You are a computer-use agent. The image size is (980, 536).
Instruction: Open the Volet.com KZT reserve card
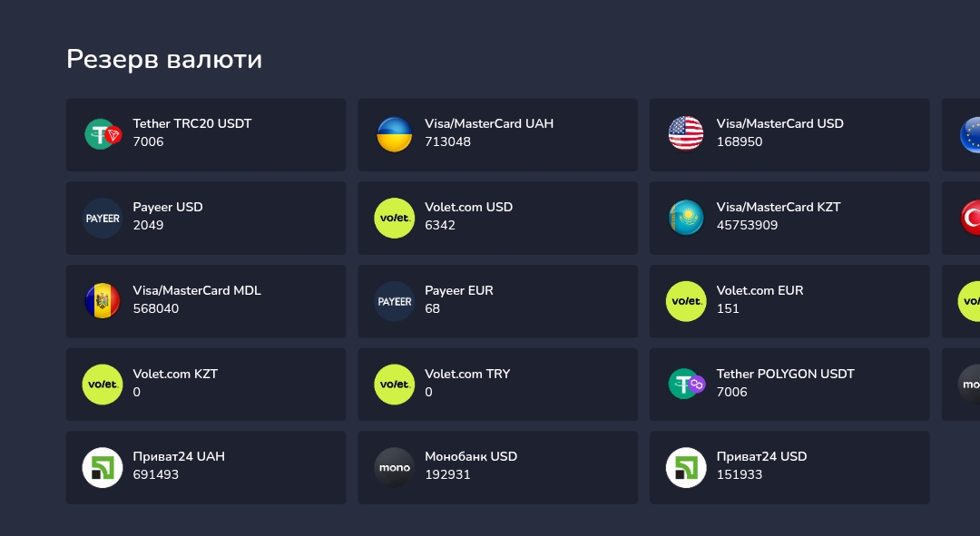[x=206, y=385]
